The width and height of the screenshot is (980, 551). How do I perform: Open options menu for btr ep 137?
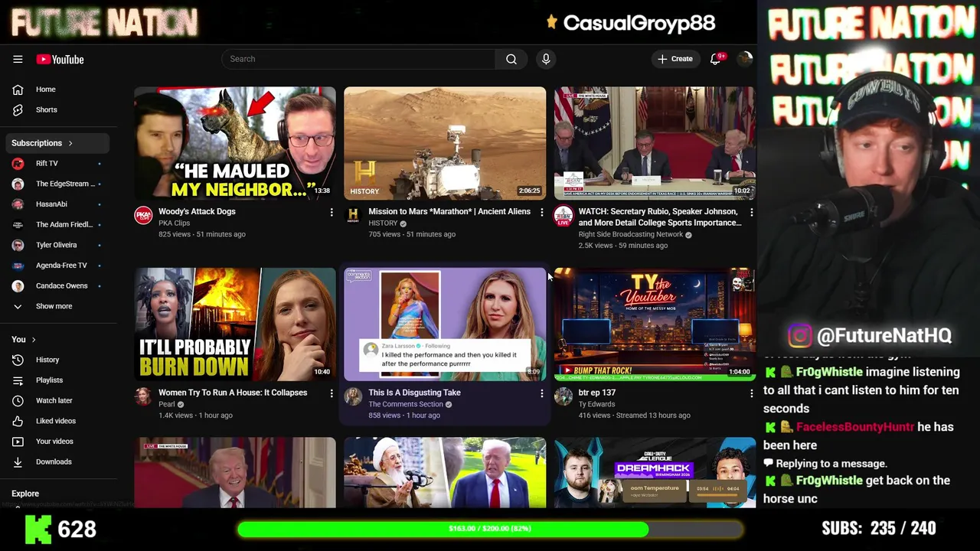(751, 393)
